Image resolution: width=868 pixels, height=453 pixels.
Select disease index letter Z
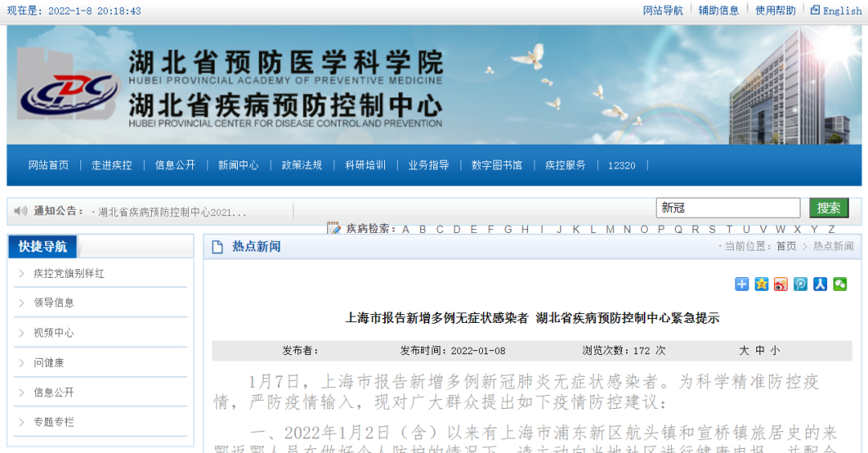click(831, 229)
